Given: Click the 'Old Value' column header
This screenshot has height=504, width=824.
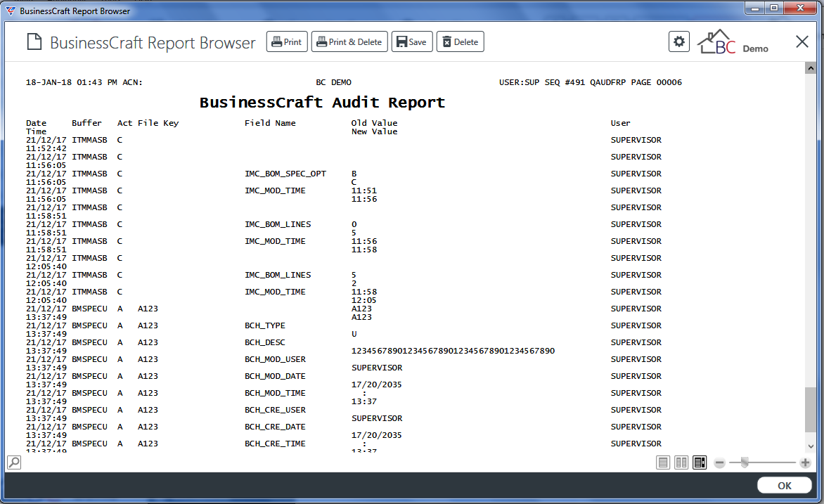Looking at the screenshot, I should pos(374,123).
